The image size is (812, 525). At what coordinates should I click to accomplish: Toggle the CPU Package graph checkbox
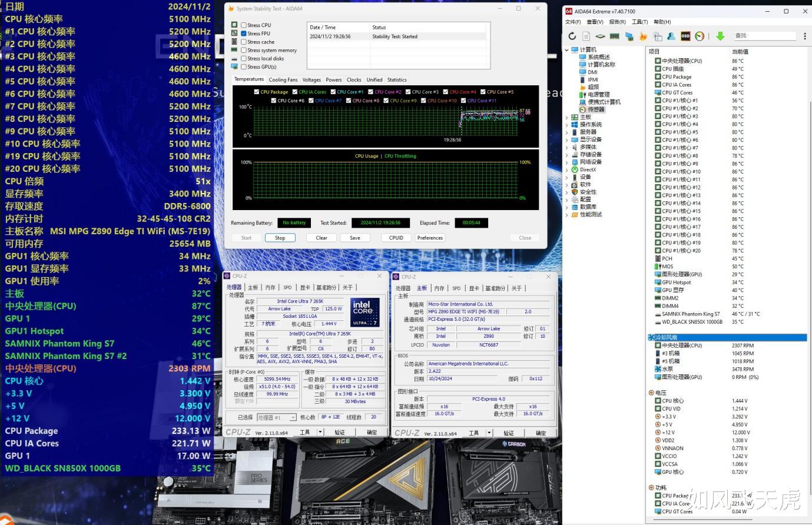click(x=257, y=92)
